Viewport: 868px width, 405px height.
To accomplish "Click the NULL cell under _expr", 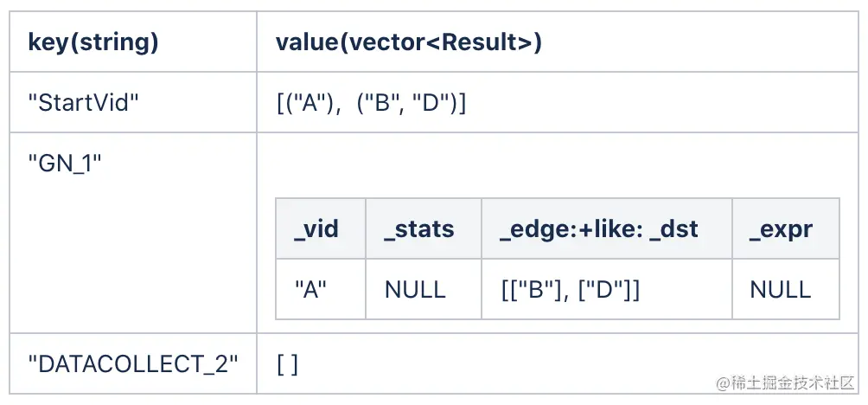I will [781, 289].
